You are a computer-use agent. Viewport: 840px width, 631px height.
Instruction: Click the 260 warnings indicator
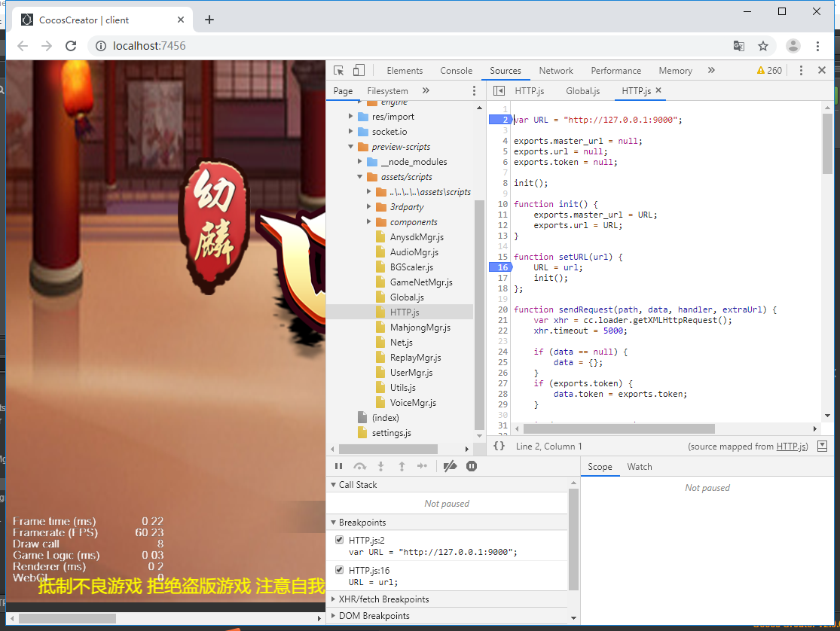click(x=769, y=70)
